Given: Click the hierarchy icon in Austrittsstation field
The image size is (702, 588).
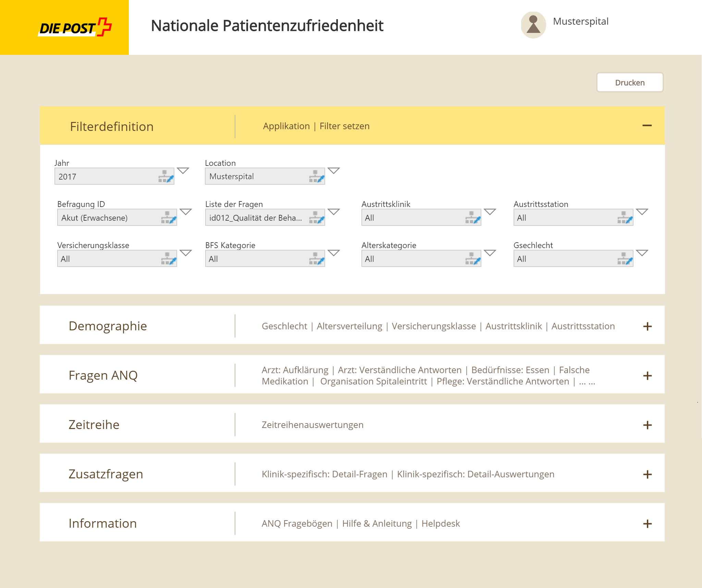Looking at the screenshot, I should [x=625, y=218].
